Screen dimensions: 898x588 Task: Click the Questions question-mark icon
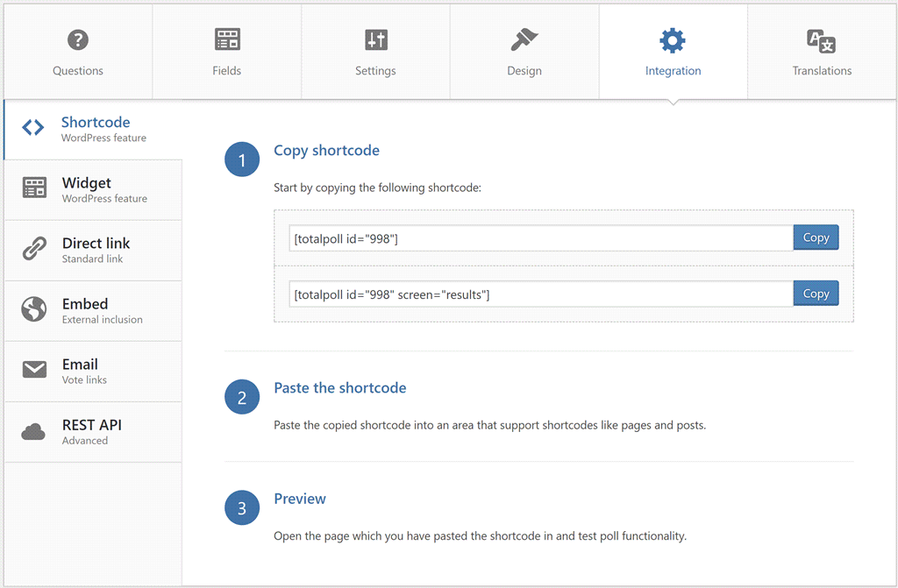click(78, 40)
